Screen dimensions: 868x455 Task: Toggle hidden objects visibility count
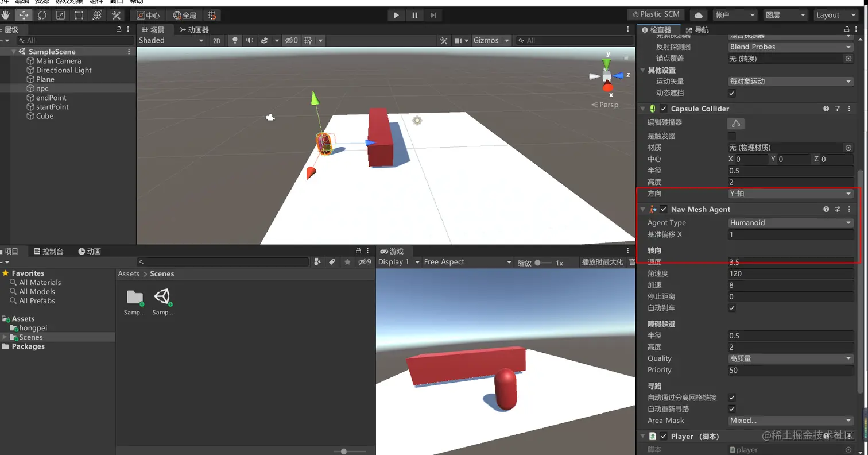click(x=292, y=40)
